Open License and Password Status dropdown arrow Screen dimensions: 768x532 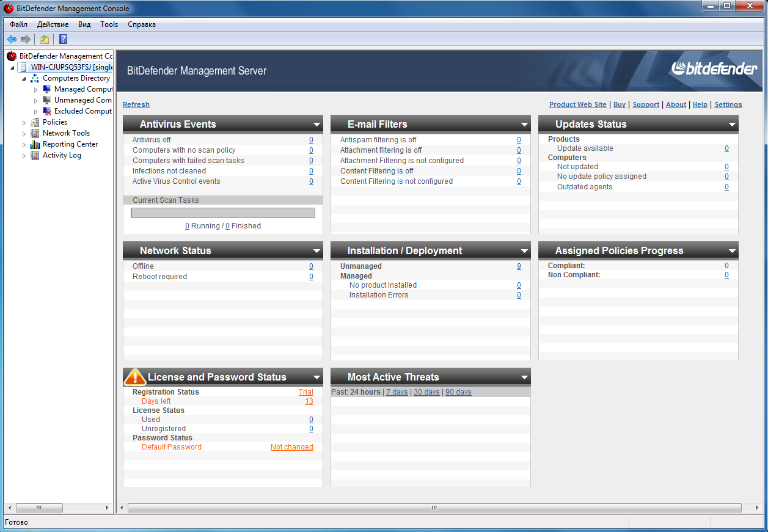click(x=316, y=377)
